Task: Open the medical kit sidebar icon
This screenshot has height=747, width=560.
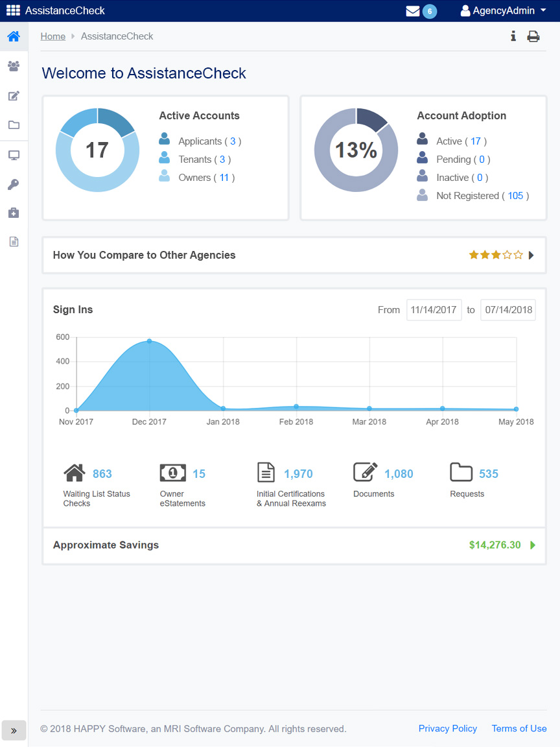Action: point(14,213)
